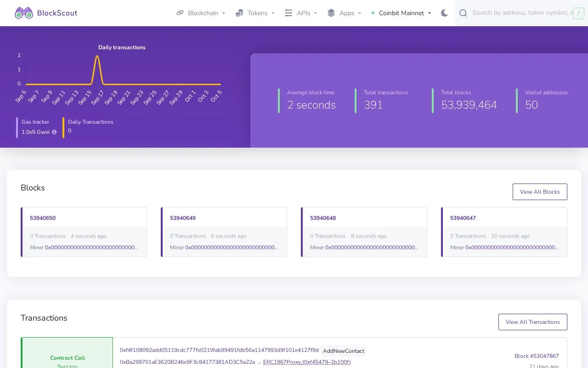Toggle dark mode with the moon icon
The image size is (588, 368).
pyautogui.click(x=444, y=13)
